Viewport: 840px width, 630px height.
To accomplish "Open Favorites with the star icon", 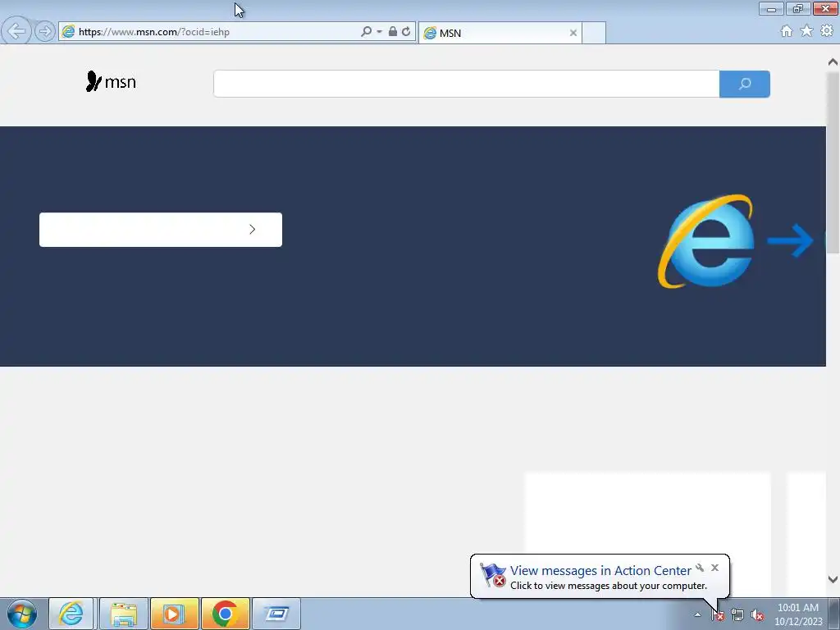I will click(806, 31).
